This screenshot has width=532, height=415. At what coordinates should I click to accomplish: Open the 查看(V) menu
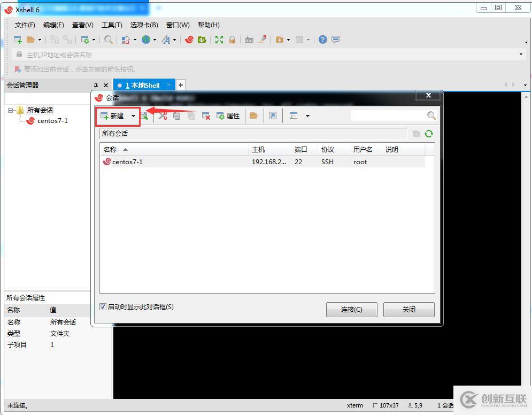pos(83,25)
